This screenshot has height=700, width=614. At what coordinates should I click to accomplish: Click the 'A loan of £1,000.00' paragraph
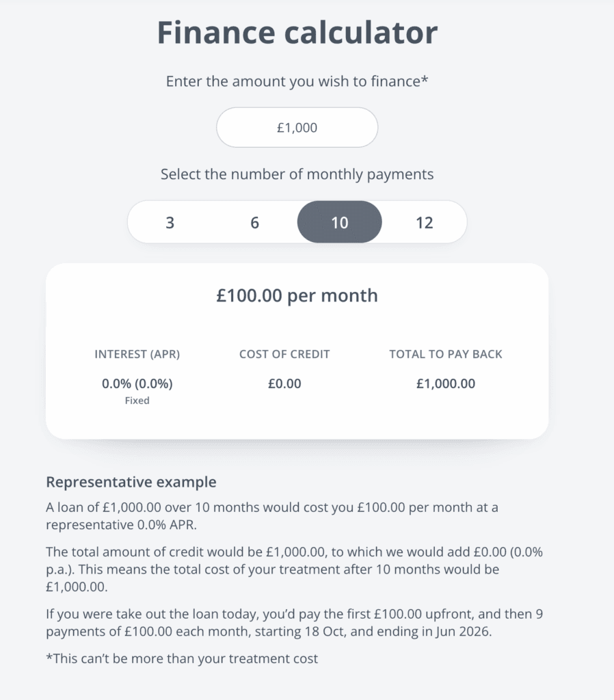(x=277, y=517)
